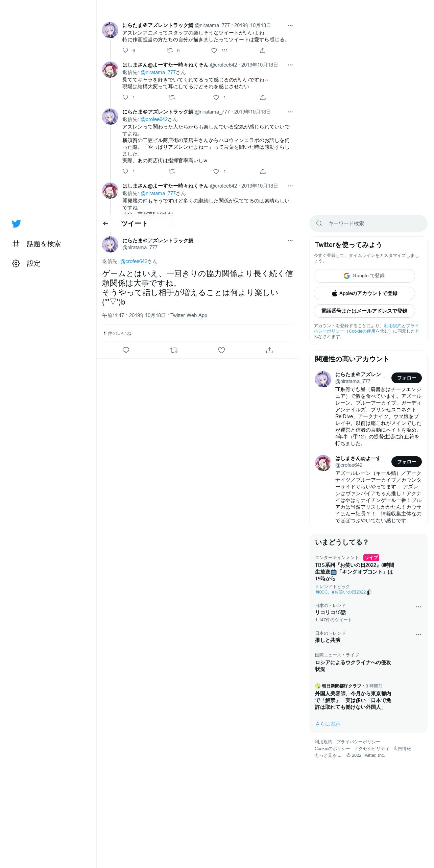This screenshot has width=434, height=868.
Task: Retweet the main tweet by niratama_777
Action: [174, 350]
